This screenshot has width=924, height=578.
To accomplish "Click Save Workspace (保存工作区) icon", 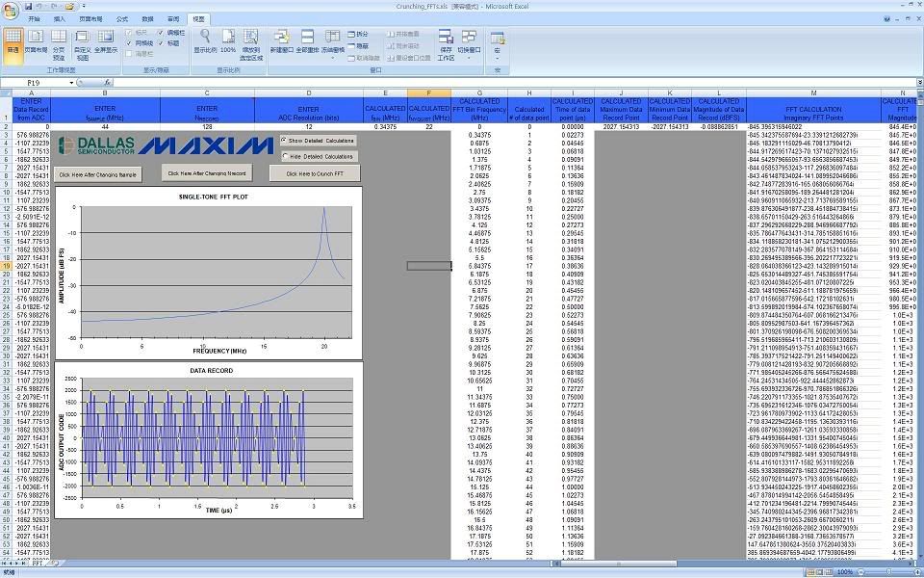I will point(446,40).
